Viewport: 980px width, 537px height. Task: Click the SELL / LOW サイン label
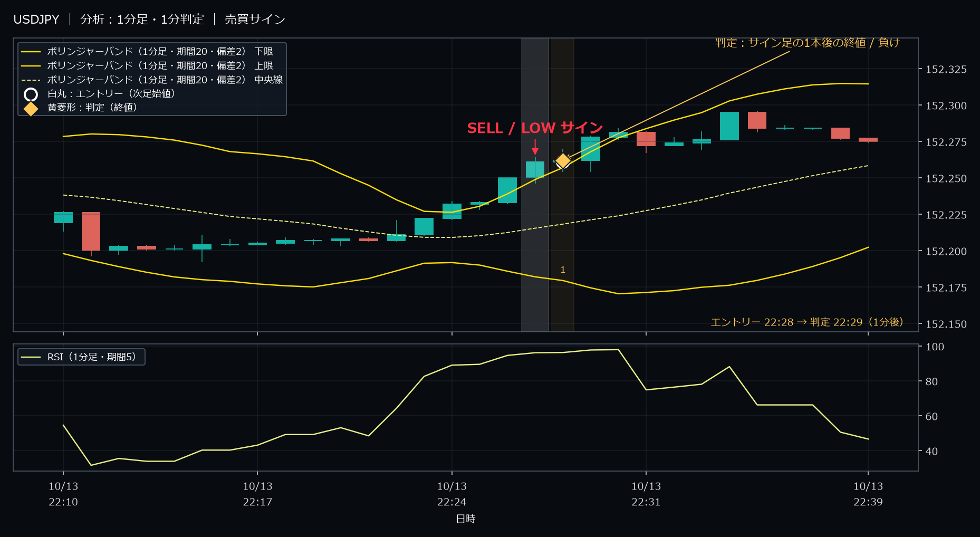coord(535,128)
